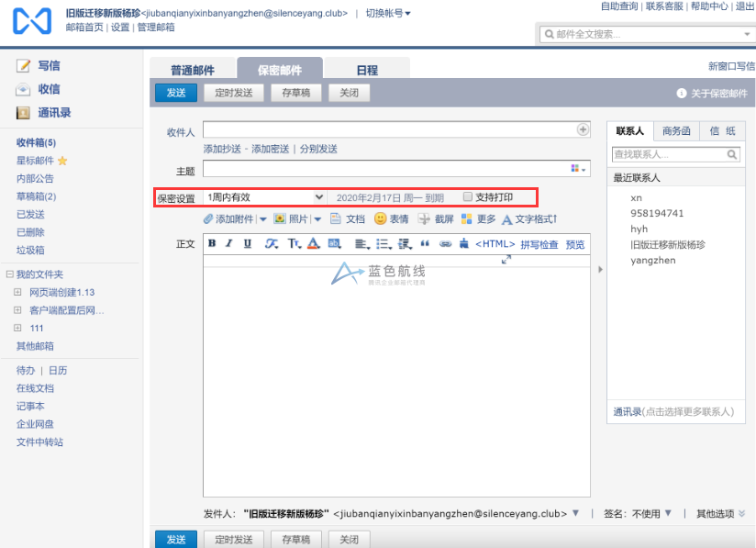Enable the 支持打印 checkbox
The image size is (756, 548).
point(467,196)
